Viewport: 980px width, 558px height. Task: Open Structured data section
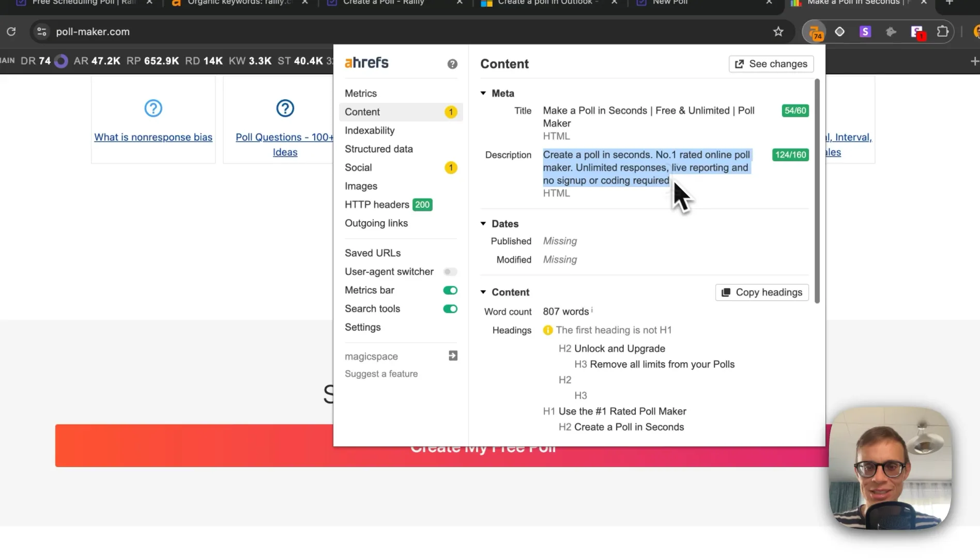tap(379, 149)
